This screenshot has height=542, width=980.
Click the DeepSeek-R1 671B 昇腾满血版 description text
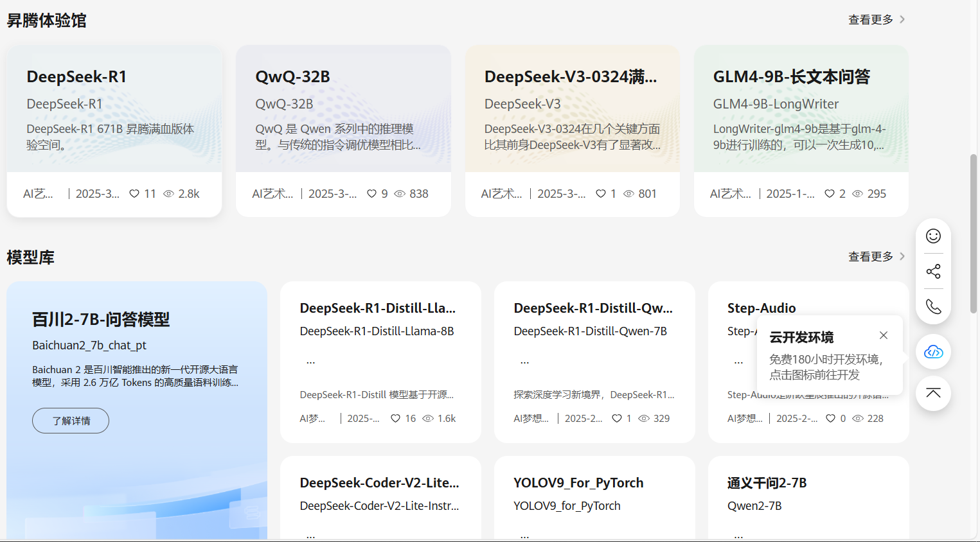click(x=110, y=137)
